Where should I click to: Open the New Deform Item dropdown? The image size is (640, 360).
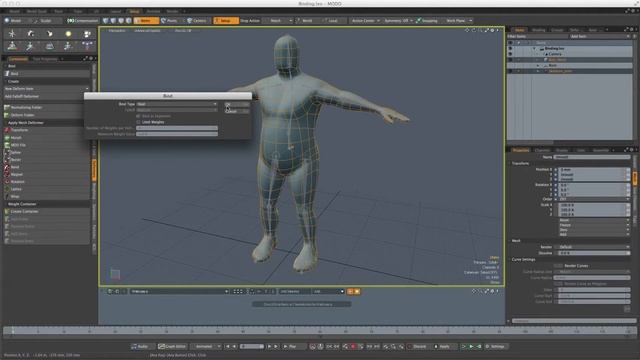click(x=47, y=89)
